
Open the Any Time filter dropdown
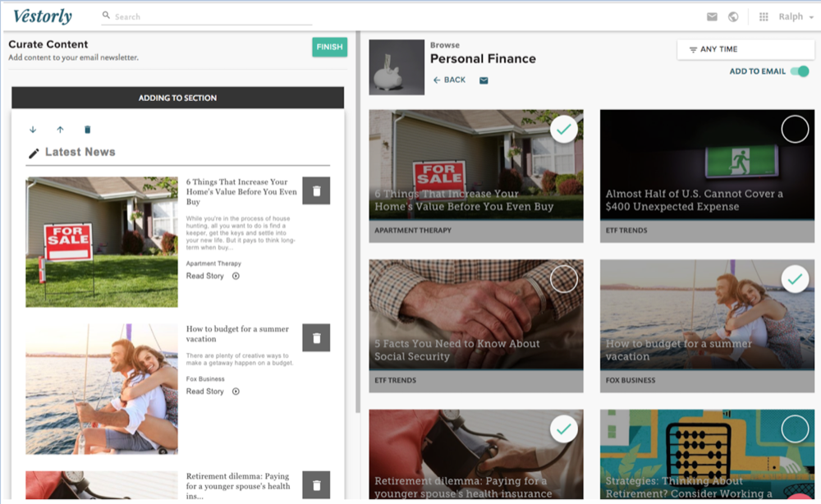pyautogui.click(x=734, y=50)
